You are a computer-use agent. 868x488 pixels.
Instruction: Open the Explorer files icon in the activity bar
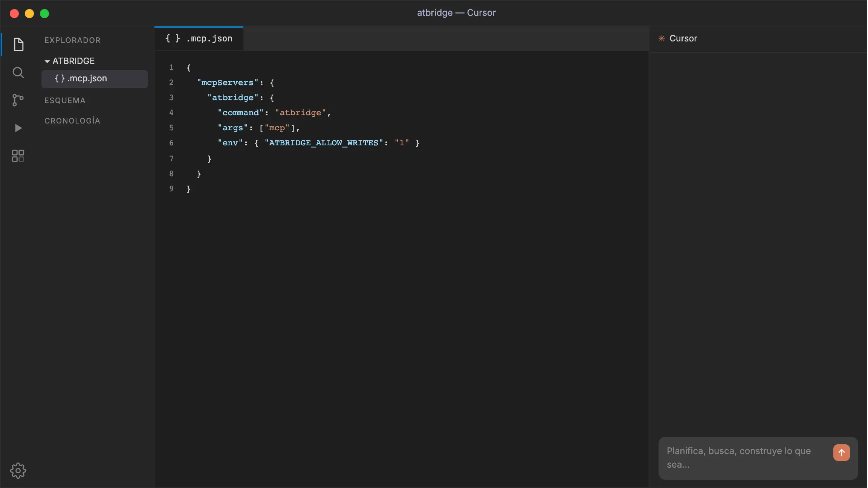click(x=18, y=44)
